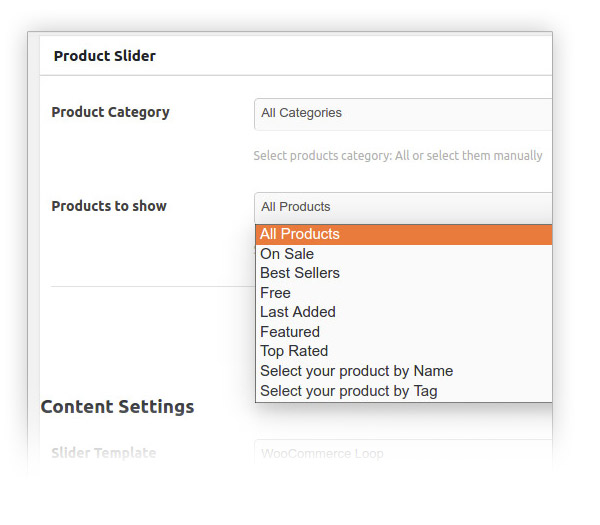Viewport: 600px width, 525px height.
Task: Click the Products to show field label
Action: click(109, 206)
